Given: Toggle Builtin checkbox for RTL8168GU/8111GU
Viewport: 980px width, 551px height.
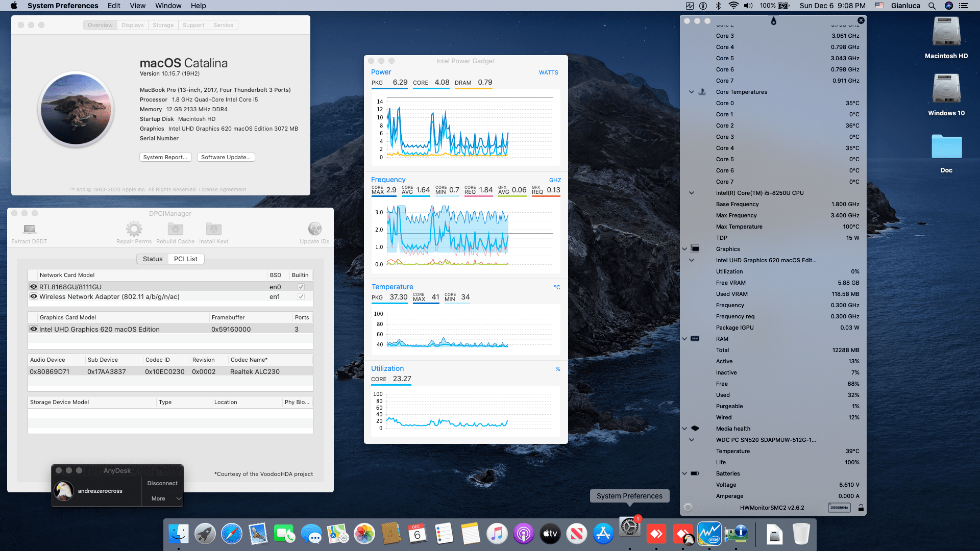Looking at the screenshot, I should [x=301, y=287].
